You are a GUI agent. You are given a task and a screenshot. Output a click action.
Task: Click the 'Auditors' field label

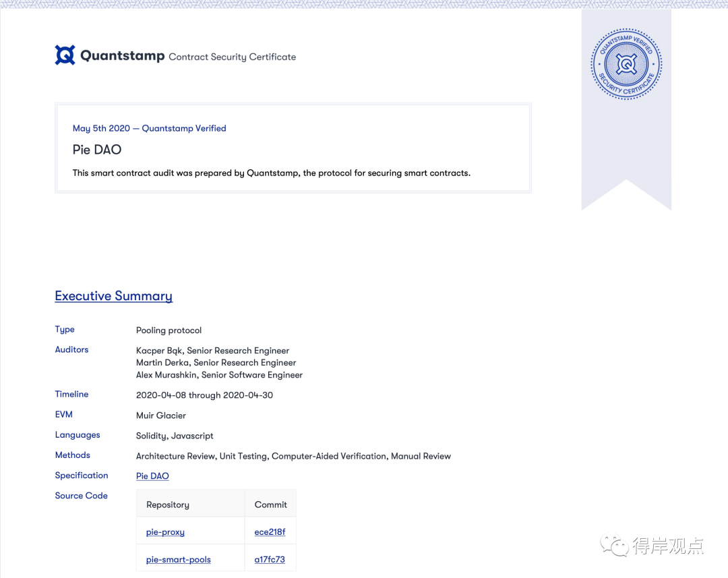(x=71, y=349)
